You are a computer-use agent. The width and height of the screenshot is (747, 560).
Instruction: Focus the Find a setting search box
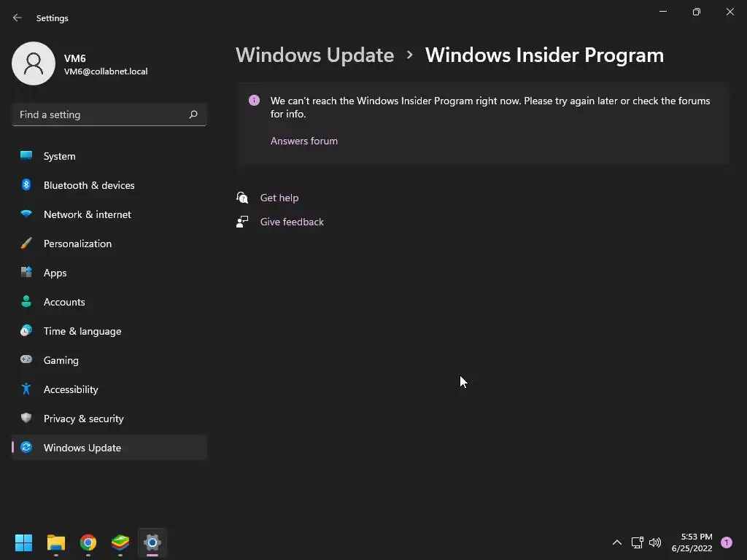109,114
